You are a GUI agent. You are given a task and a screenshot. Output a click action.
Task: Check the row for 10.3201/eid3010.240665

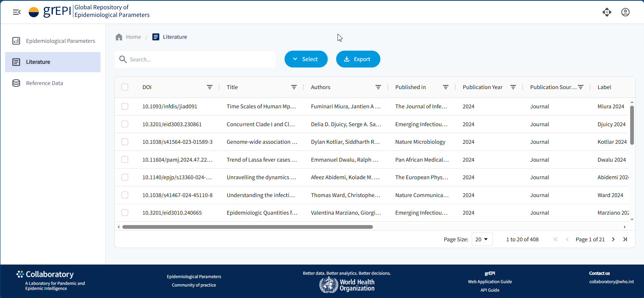click(x=125, y=213)
